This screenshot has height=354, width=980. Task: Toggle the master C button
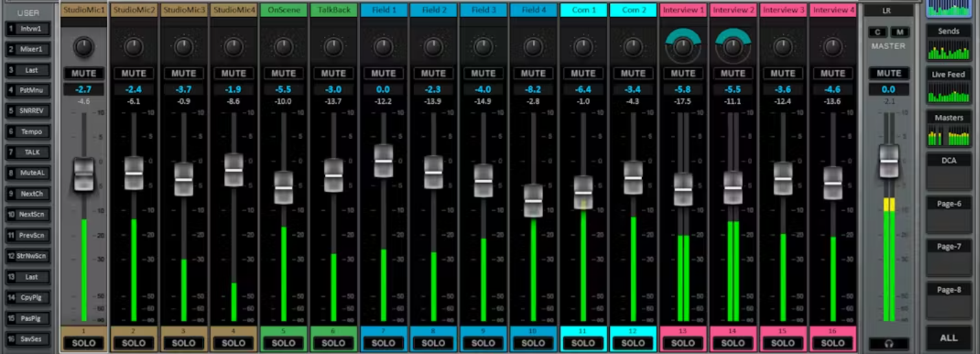(878, 32)
